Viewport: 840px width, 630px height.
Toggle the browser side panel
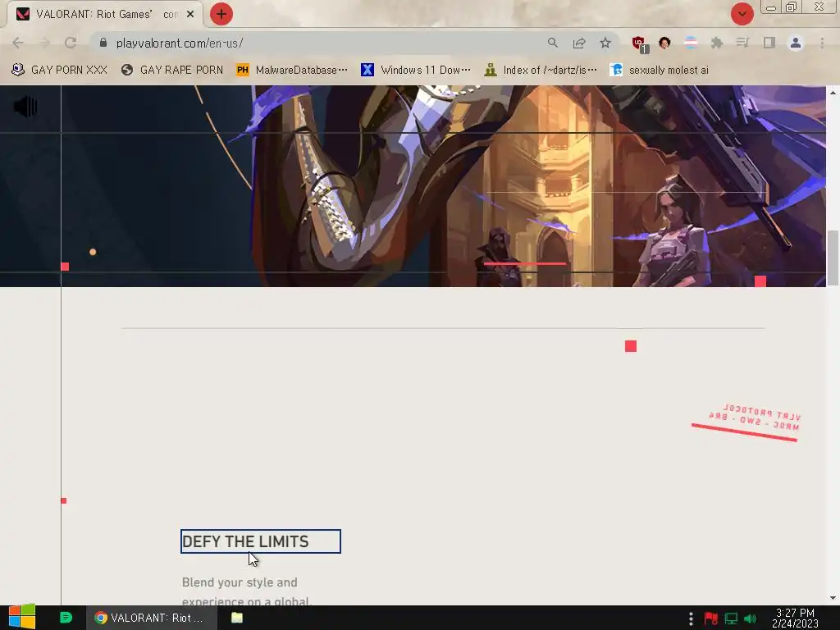(769, 43)
